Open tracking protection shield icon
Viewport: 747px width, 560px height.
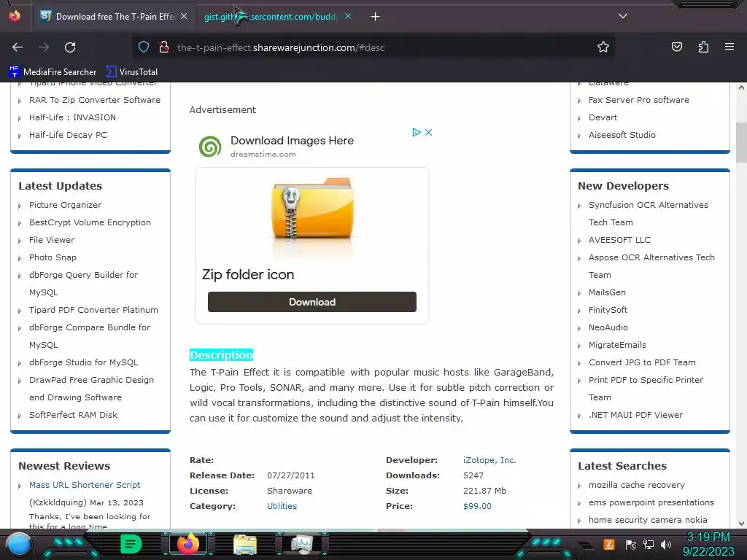(x=144, y=47)
